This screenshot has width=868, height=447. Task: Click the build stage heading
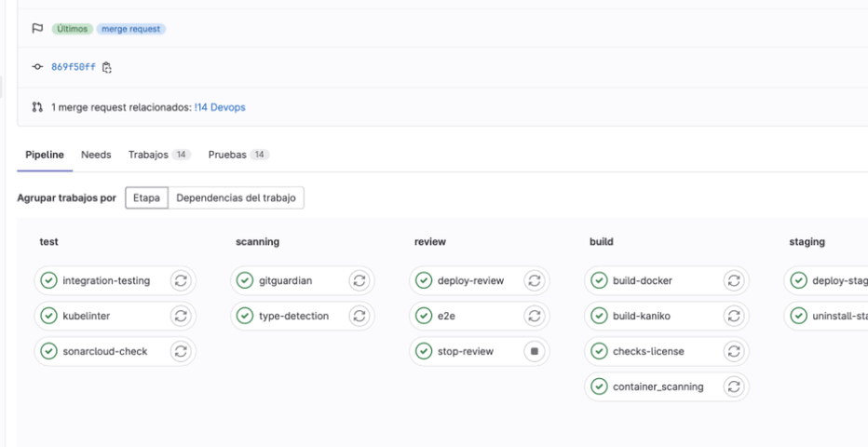(602, 242)
